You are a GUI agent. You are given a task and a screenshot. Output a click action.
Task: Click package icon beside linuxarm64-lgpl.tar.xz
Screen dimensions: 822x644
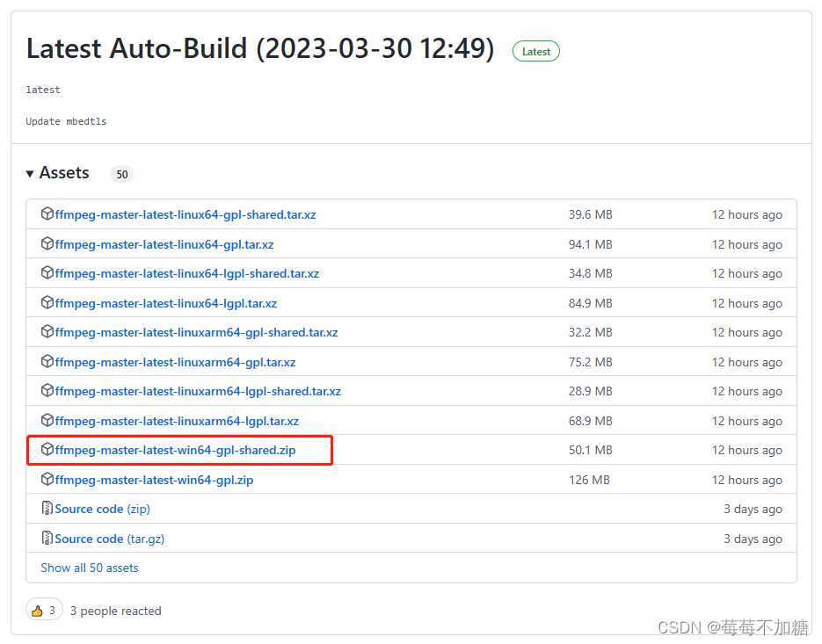tap(47, 420)
